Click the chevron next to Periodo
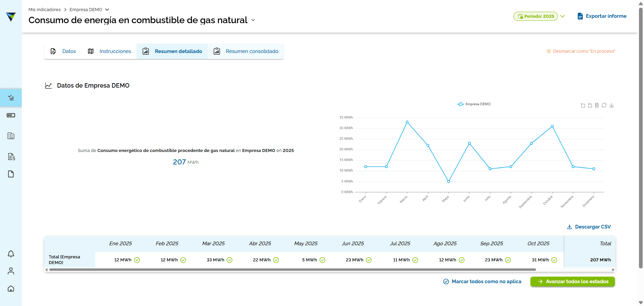This screenshot has width=644, height=306. [x=562, y=16]
